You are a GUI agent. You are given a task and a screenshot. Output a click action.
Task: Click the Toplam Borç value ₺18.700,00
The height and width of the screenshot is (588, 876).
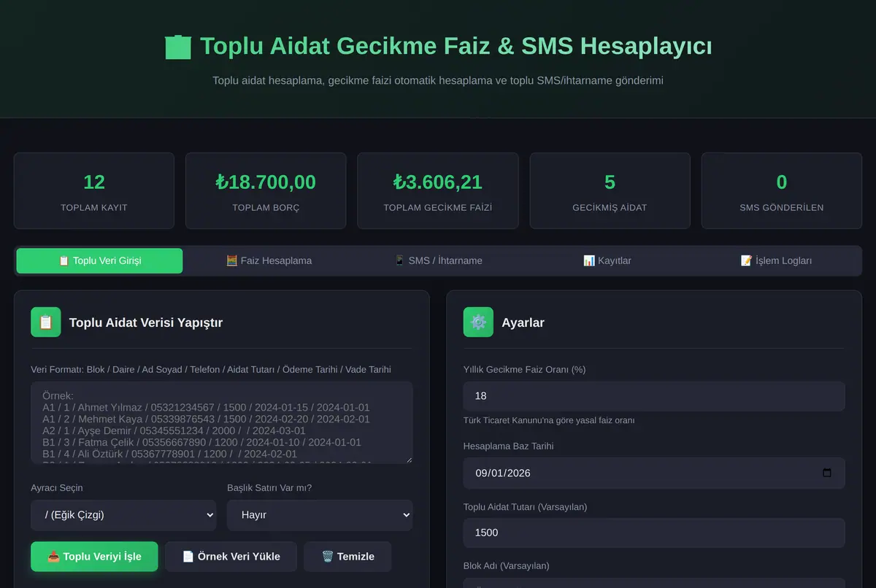click(266, 182)
